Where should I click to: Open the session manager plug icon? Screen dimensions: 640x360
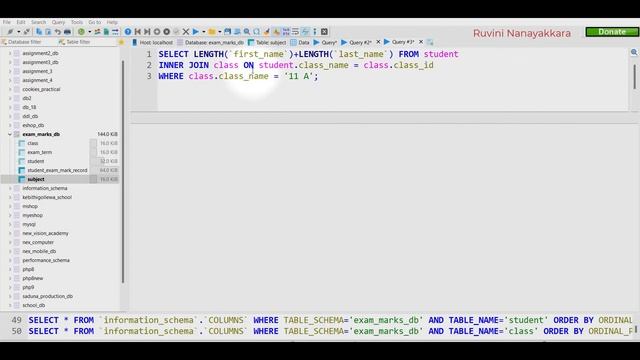click(x=10, y=31)
